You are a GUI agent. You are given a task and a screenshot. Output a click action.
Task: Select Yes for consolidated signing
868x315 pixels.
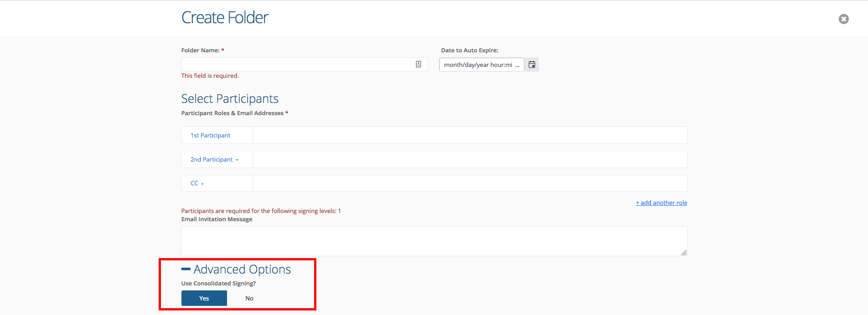[204, 298]
